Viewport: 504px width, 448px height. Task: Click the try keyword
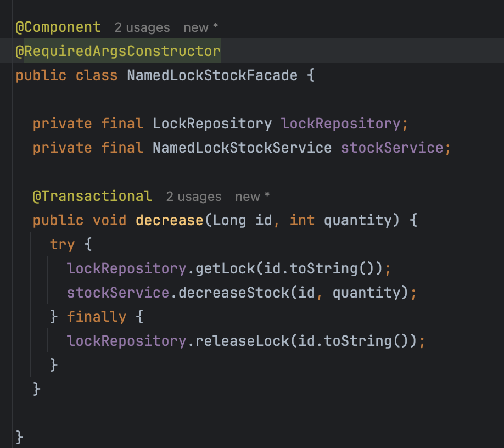[x=63, y=244]
